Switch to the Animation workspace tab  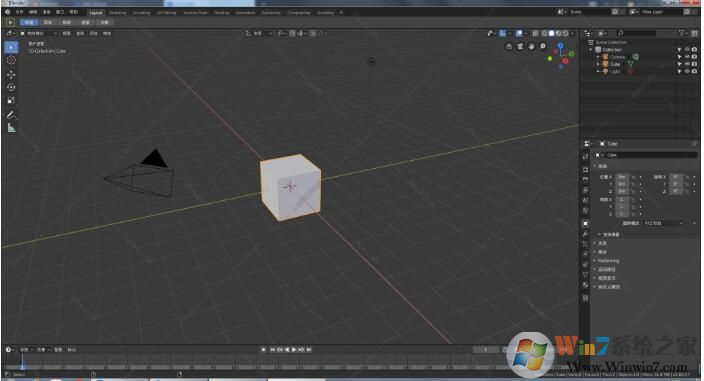(x=245, y=13)
